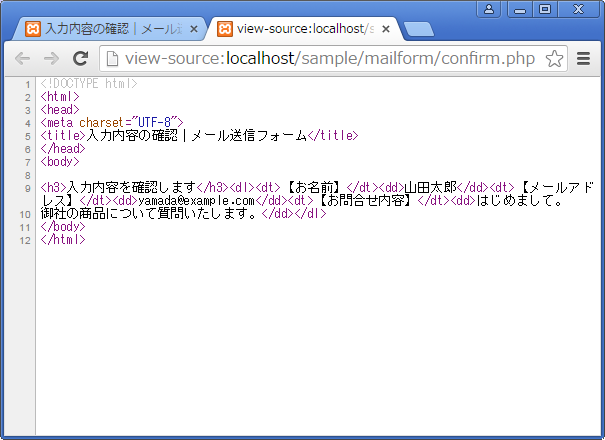Click the meta charset UTF-8 line
This screenshot has width=605, height=440.
112,122
